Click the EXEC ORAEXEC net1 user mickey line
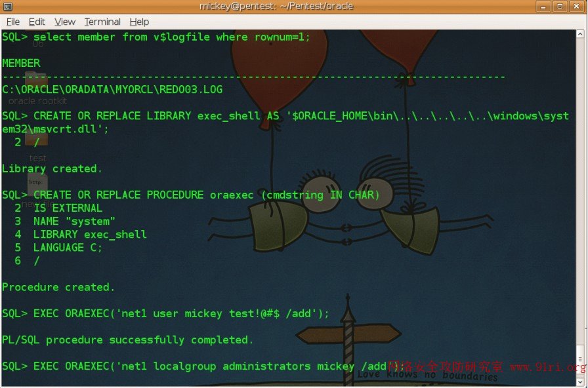The width and height of the screenshot is (588, 388). coord(165,313)
